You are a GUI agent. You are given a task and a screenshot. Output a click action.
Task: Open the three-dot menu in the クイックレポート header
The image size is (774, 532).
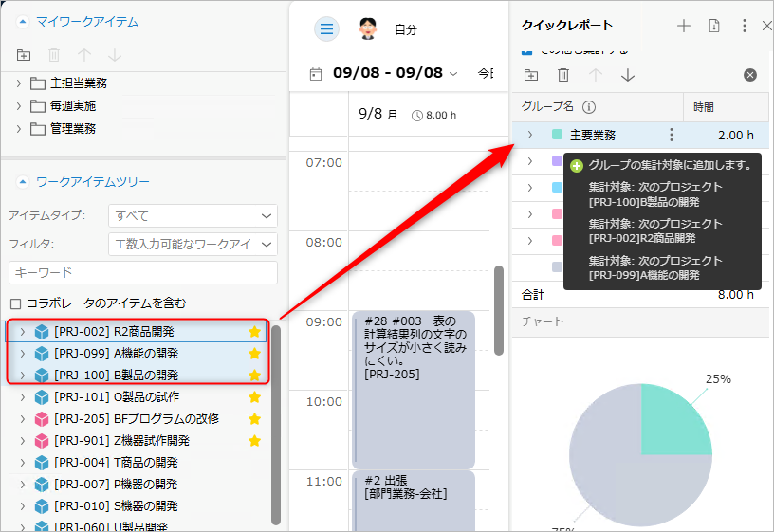[x=745, y=26]
